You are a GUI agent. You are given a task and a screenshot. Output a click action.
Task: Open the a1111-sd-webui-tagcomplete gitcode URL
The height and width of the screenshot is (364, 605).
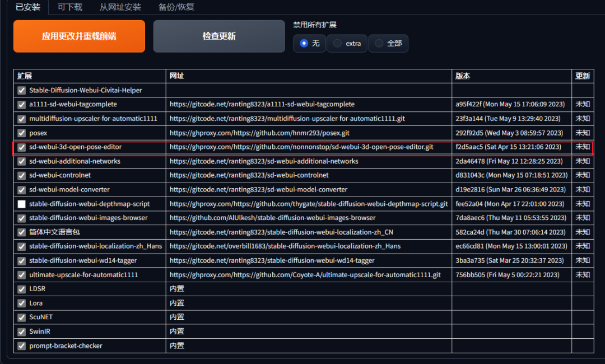click(262, 104)
